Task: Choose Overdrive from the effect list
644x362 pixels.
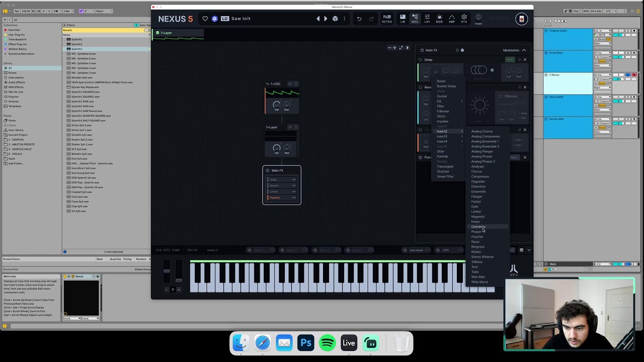Action: (478, 227)
